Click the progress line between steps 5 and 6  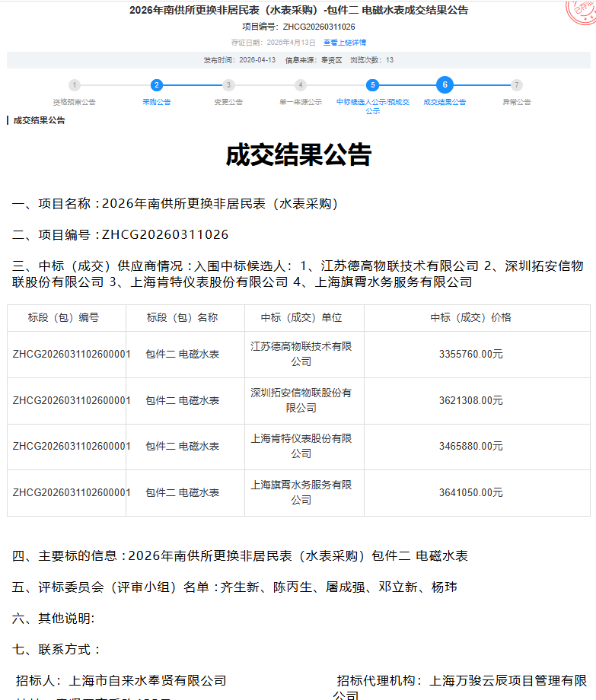click(x=407, y=85)
